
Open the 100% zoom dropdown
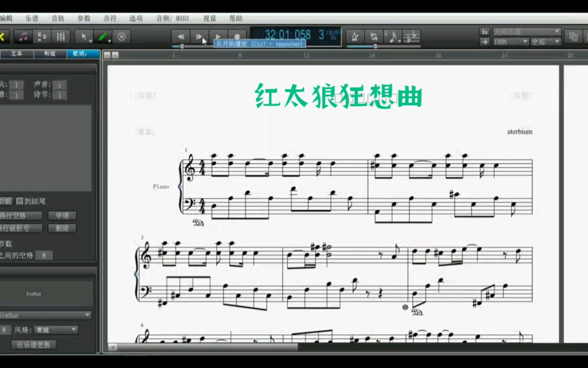(510, 42)
